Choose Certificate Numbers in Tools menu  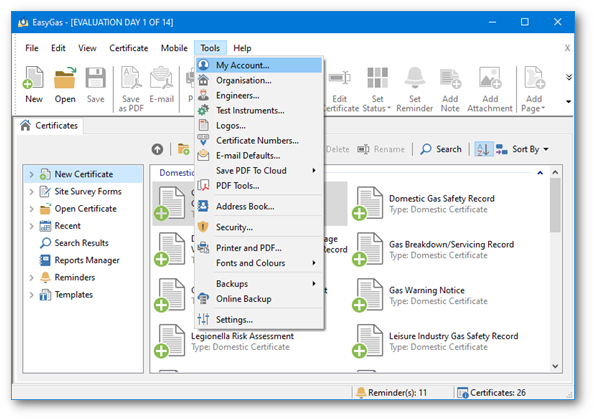point(259,141)
